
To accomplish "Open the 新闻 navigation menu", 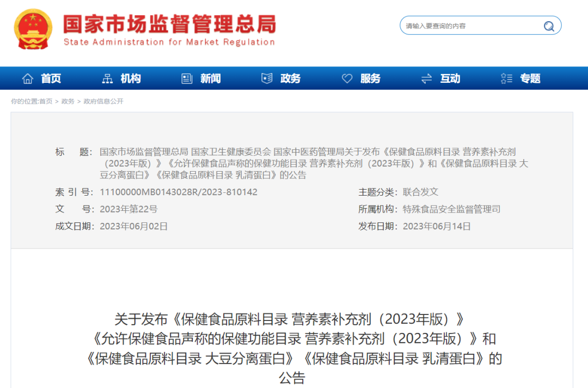I will pos(210,78).
